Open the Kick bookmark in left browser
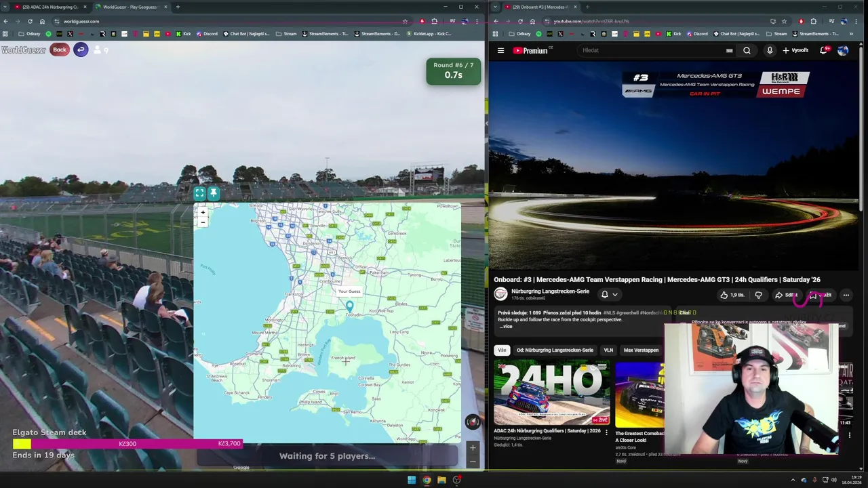868x488 pixels. pyautogui.click(x=184, y=34)
